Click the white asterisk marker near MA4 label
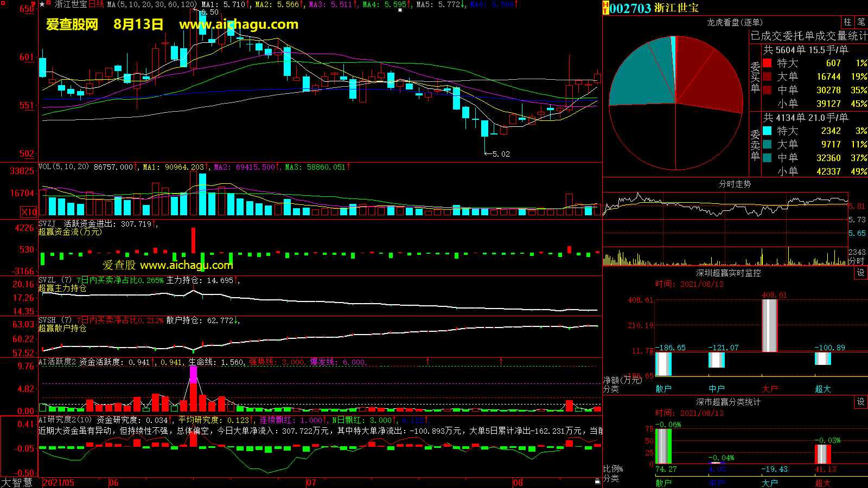 click(x=400, y=10)
